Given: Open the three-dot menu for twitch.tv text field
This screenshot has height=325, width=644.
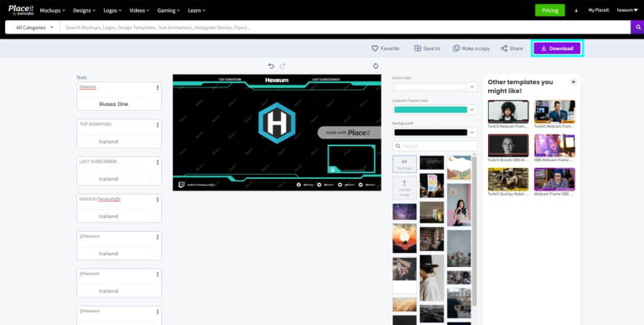Looking at the screenshot, I should point(158,200).
